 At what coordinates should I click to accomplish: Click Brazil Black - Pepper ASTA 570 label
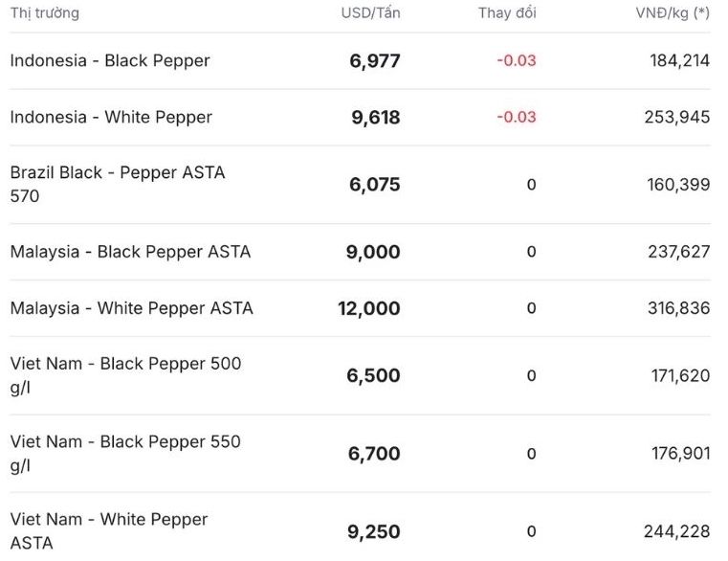tap(118, 184)
